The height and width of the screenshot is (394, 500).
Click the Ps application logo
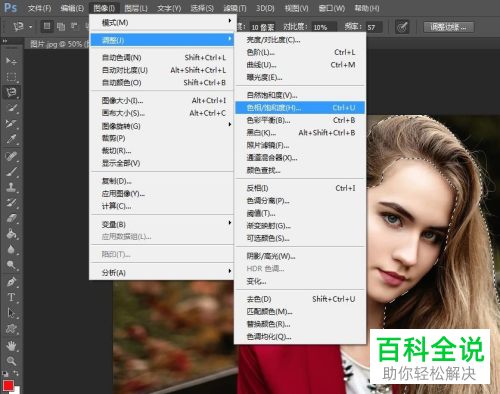pos(10,7)
